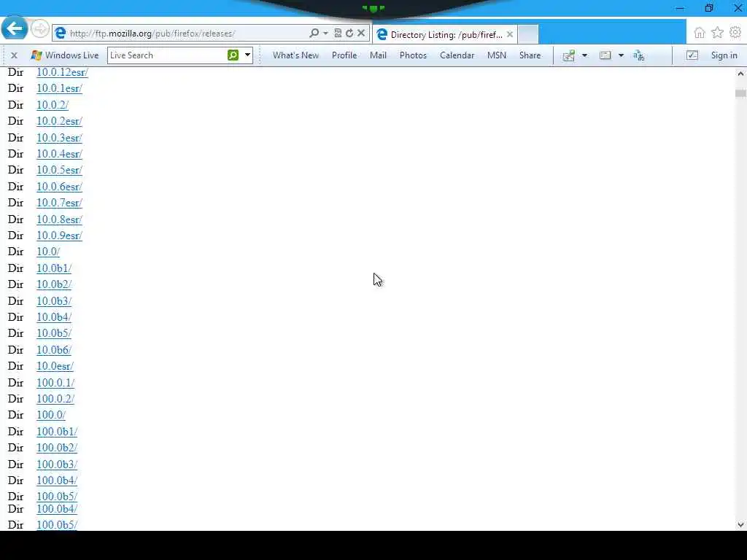
Task: Open Mail in Windows Live toolbar
Action: coord(378,55)
